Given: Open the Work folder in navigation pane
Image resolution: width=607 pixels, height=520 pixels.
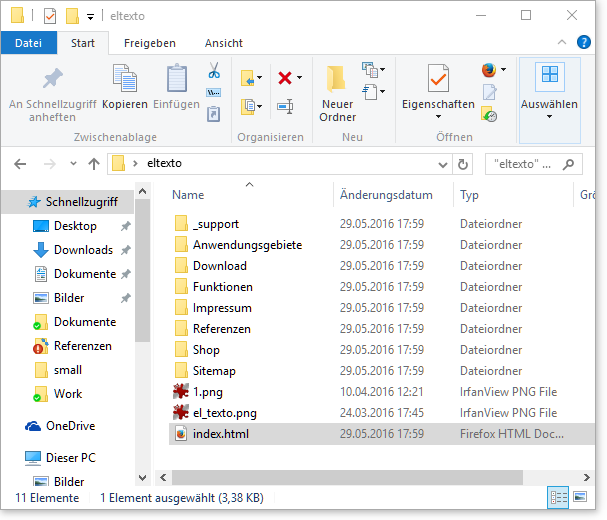Looking at the screenshot, I should [x=68, y=394].
